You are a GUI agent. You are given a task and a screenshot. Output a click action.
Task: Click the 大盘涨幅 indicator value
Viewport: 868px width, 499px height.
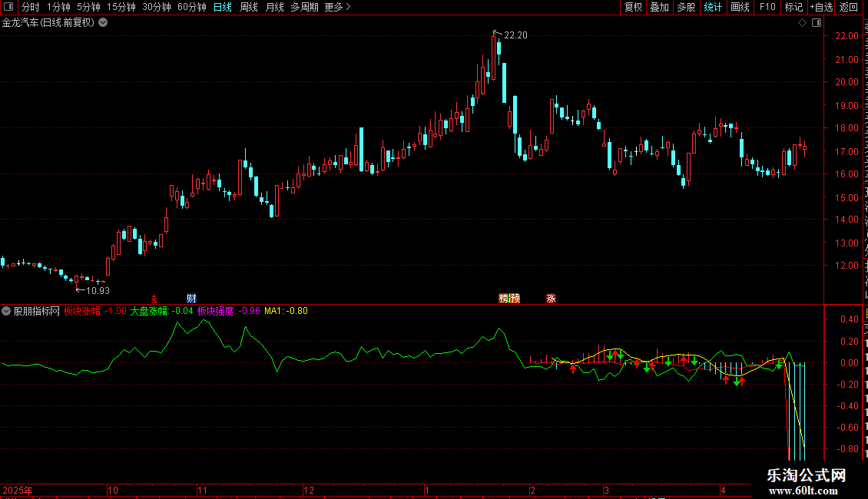pos(161,311)
